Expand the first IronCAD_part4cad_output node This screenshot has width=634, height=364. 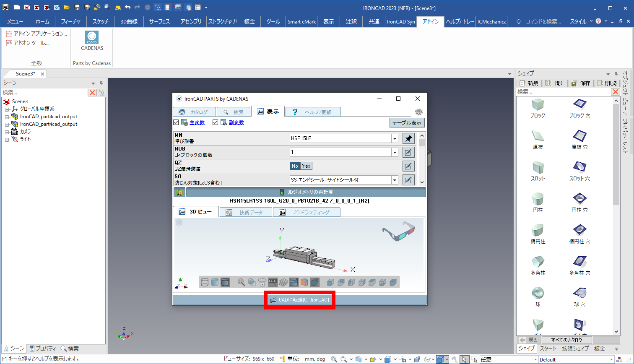(x=7, y=117)
